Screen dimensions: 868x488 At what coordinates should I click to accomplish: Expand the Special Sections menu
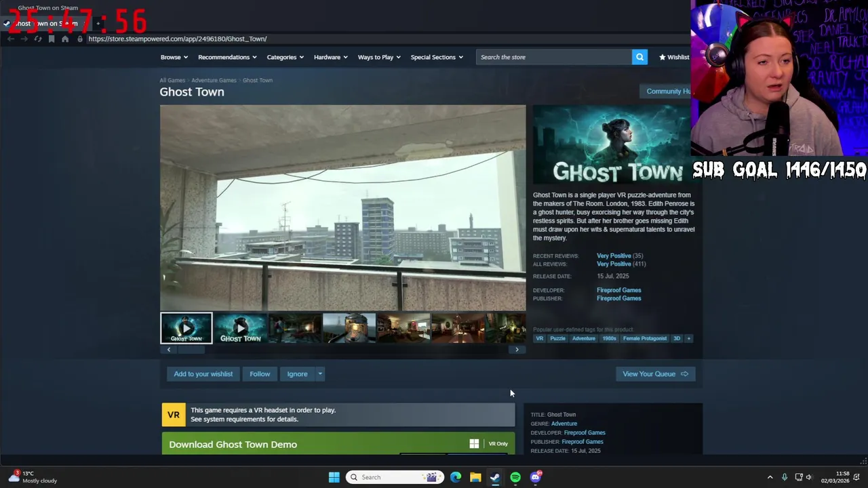coord(437,57)
